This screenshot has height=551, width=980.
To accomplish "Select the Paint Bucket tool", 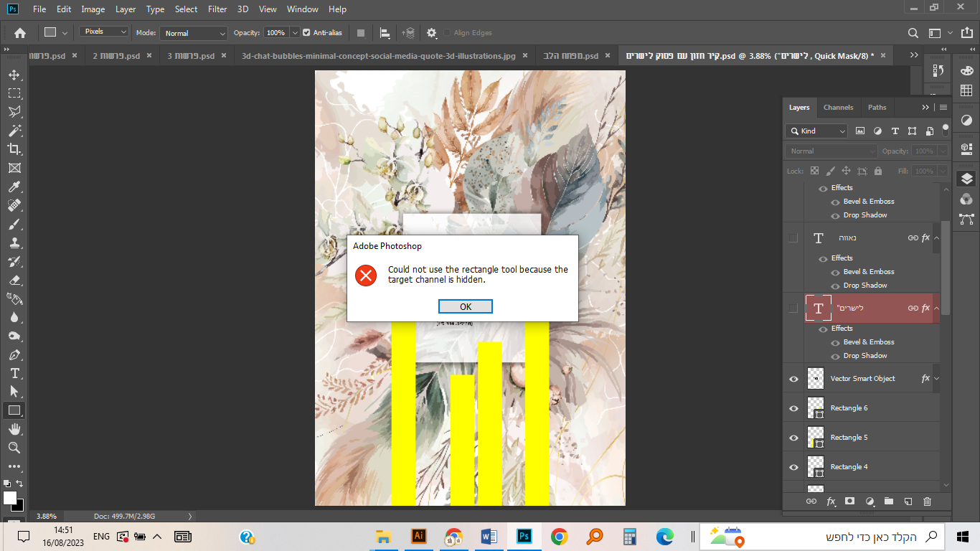I will click(x=14, y=298).
